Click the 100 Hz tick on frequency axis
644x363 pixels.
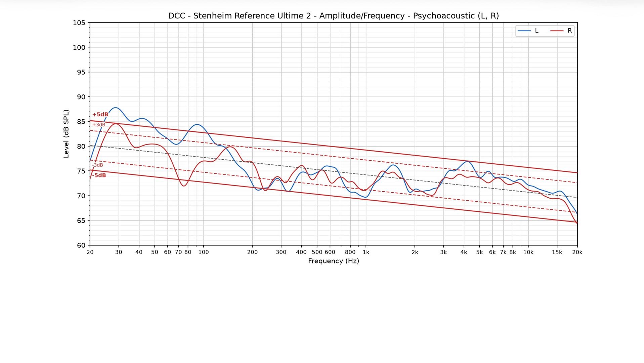pos(204,252)
